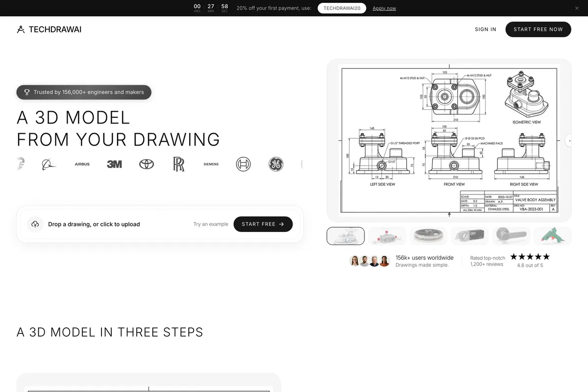Click the Rolls-Royce RR logo
Image resolution: width=588 pixels, height=392 pixels.
[179, 164]
